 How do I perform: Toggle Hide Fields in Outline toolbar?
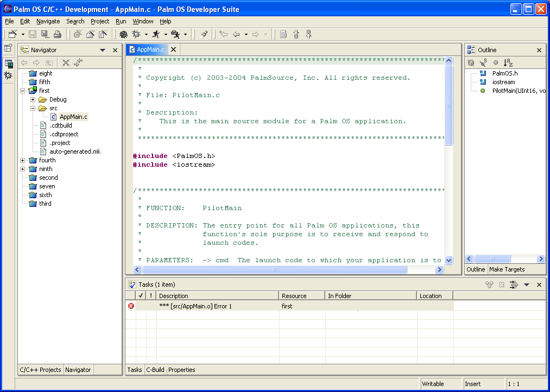pyautogui.click(x=471, y=62)
